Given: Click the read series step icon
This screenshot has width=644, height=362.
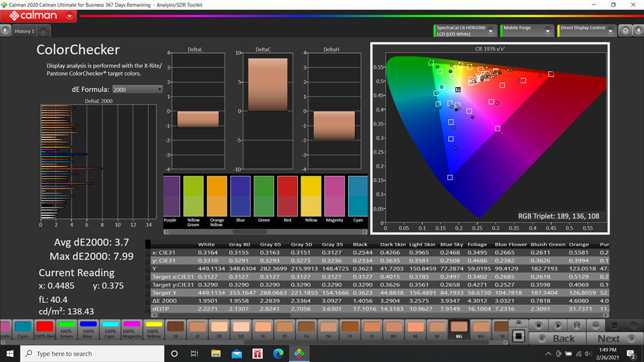Looking at the screenshot, I should click(x=576, y=325).
